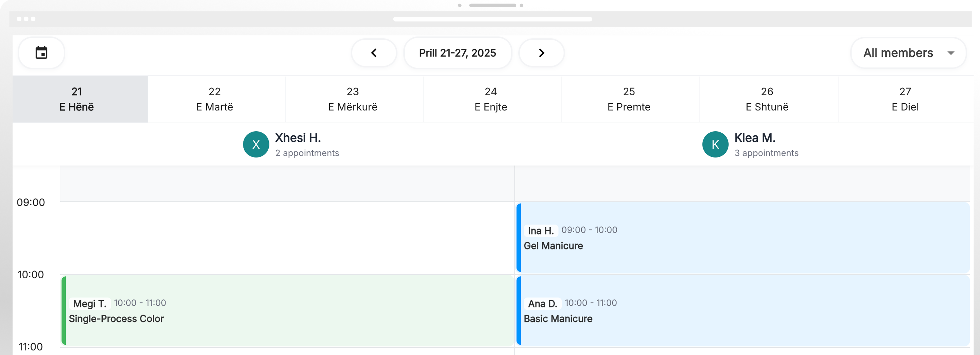Click empty 09:00 slot for Xhesi H.
The image size is (980, 355).
pos(287,238)
